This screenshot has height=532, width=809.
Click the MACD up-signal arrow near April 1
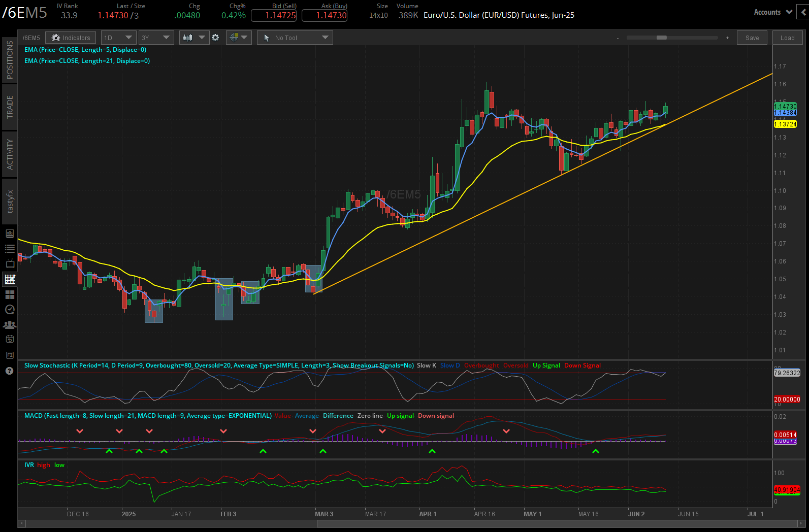(432, 451)
